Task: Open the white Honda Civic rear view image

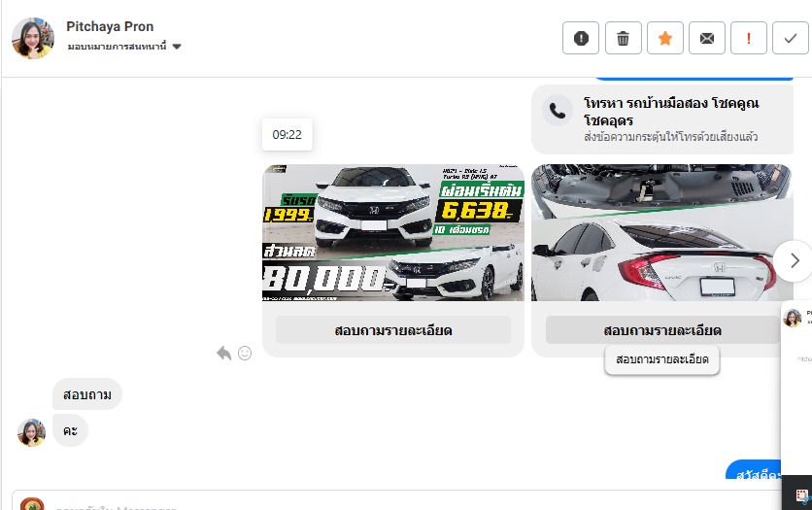Action: 661,232
